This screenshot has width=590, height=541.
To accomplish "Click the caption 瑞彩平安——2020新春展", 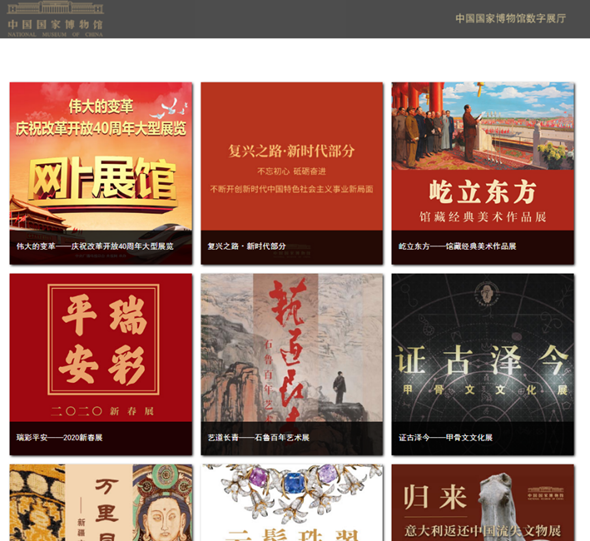I will point(59,438).
